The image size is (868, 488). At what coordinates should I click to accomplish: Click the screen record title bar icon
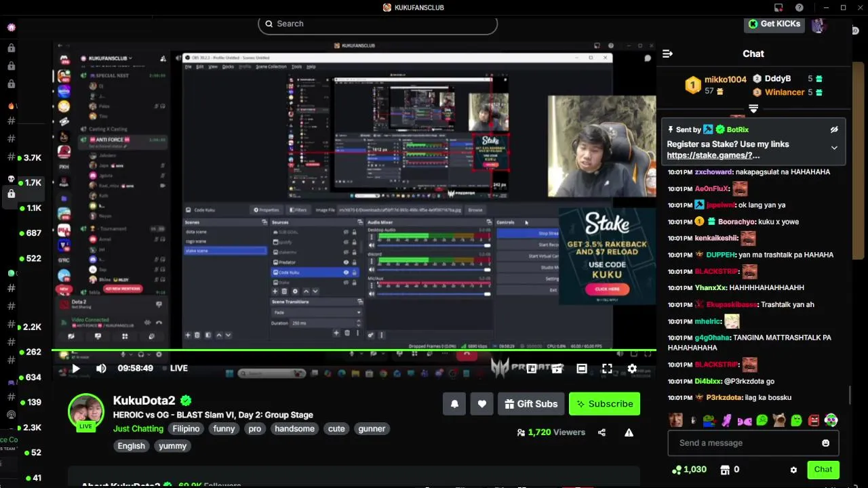778,7
